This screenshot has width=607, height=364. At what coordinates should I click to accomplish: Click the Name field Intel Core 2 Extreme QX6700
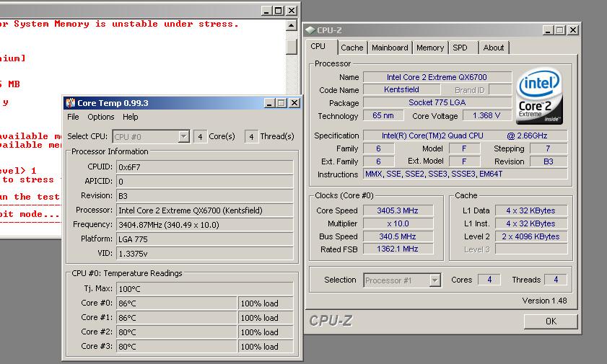coord(437,77)
